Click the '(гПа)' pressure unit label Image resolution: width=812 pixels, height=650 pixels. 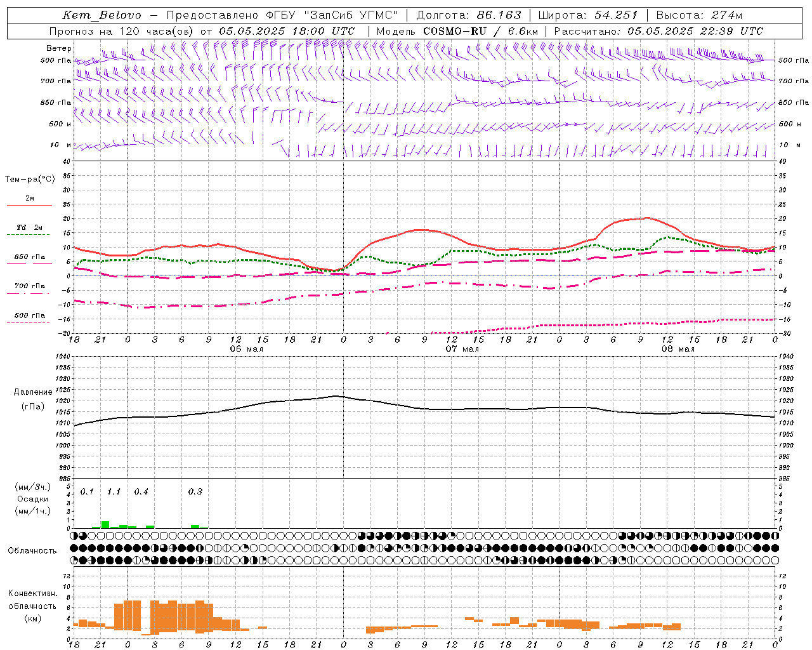coord(33,406)
